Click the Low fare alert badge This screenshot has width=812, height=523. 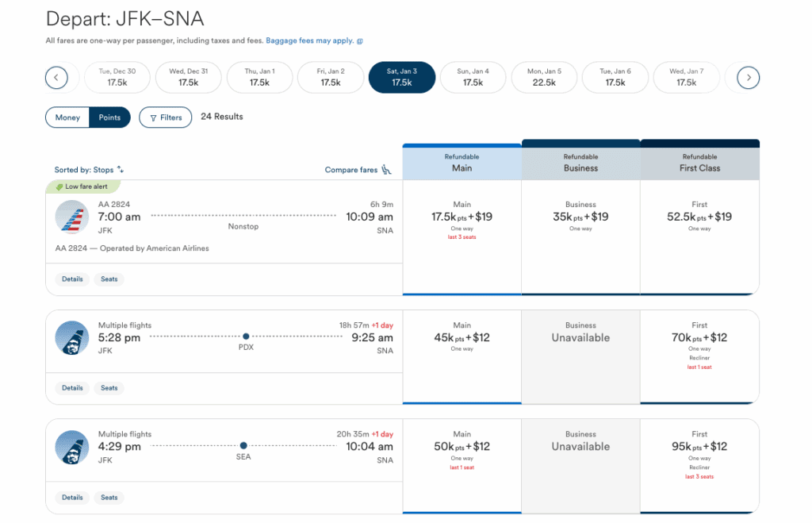click(82, 186)
